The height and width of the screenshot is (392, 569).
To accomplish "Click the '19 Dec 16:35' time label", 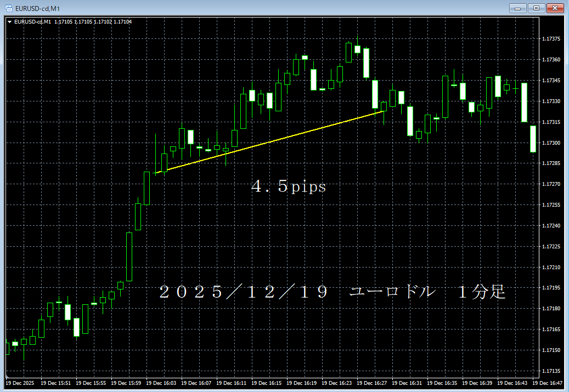I will pyautogui.click(x=442, y=383).
